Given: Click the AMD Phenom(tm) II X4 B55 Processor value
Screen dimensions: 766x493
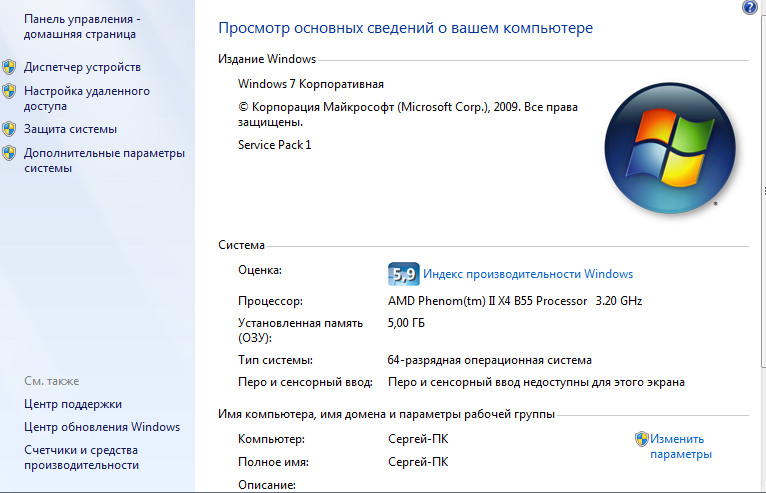Looking at the screenshot, I should coord(515,301).
